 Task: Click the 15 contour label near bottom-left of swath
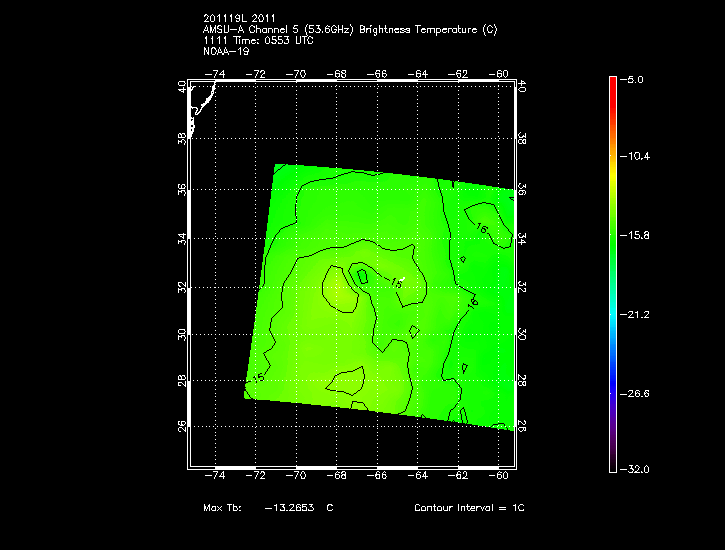(x=258, y=378)
